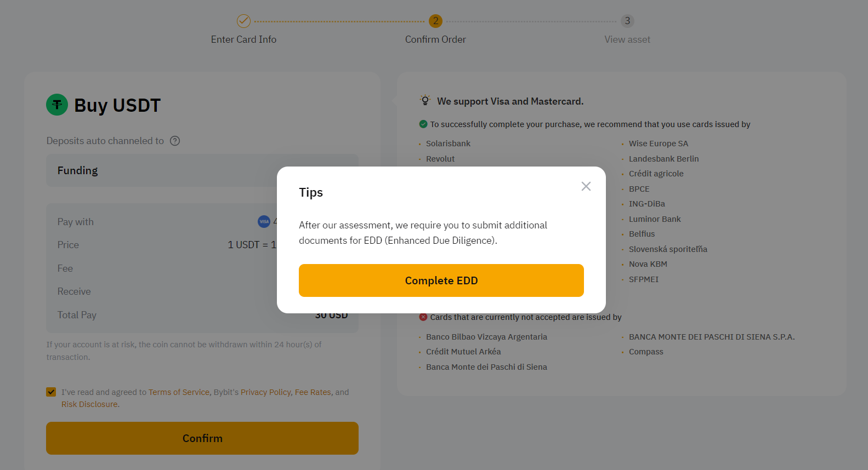Click the 'Nova KBM' entry
The image size is (868, 470).
click(648, 264)
